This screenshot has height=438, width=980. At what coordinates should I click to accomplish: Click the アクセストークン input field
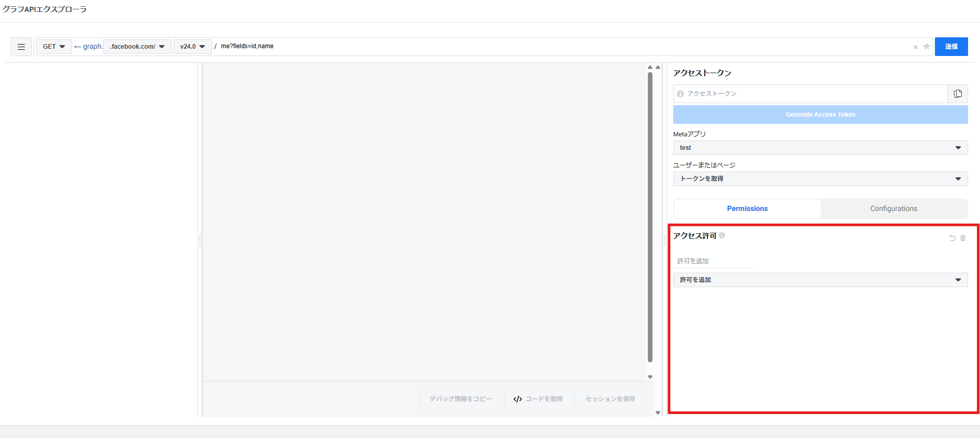click(810, 94)
